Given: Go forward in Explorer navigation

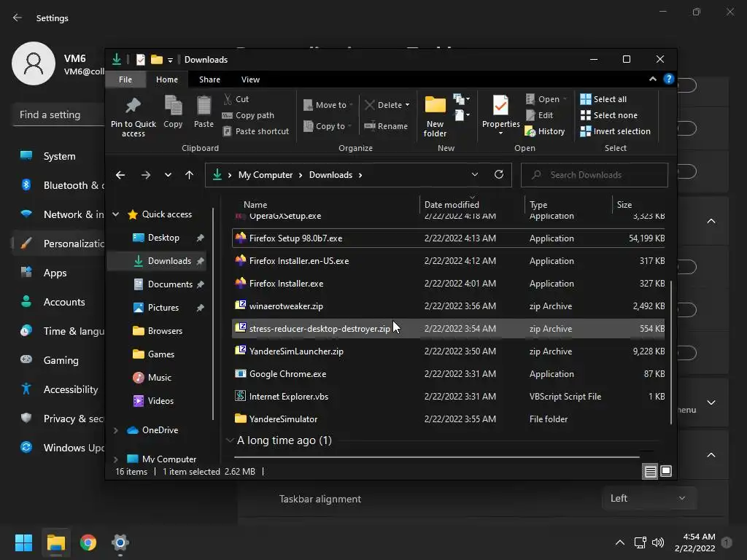Looking at the screenshot, I should [146, 175].
